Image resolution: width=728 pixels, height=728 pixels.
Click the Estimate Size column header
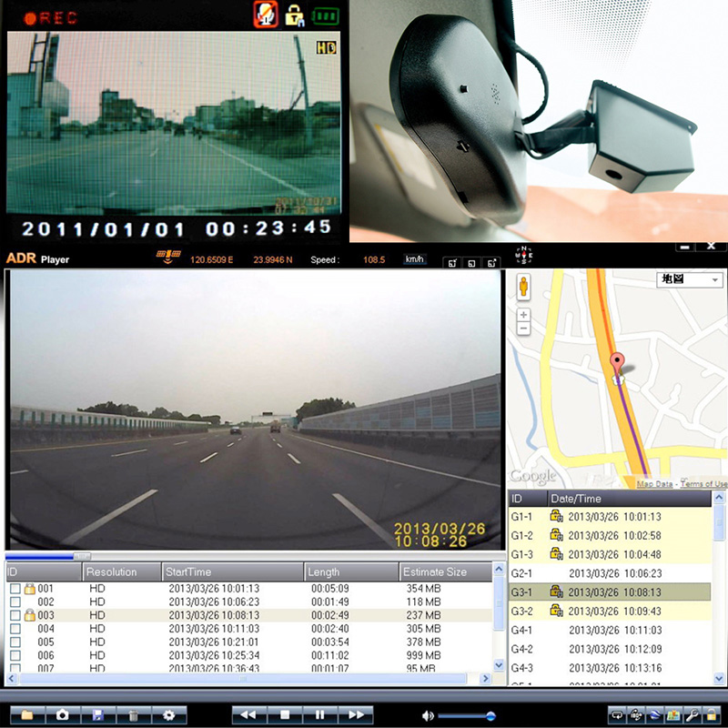[x=444, y=572]
